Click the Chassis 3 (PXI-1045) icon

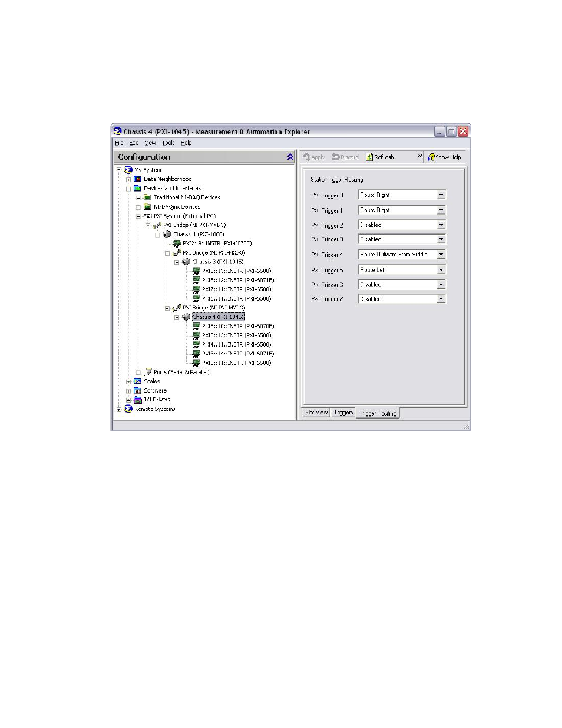186,262
